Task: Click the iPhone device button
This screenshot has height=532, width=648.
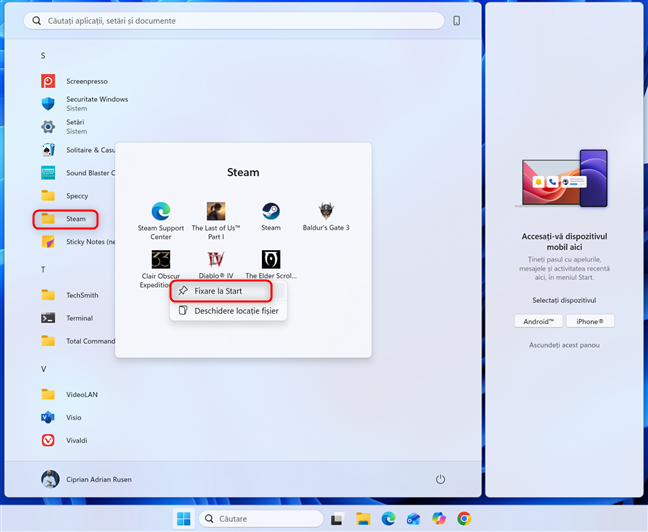Action: (590, 321)
